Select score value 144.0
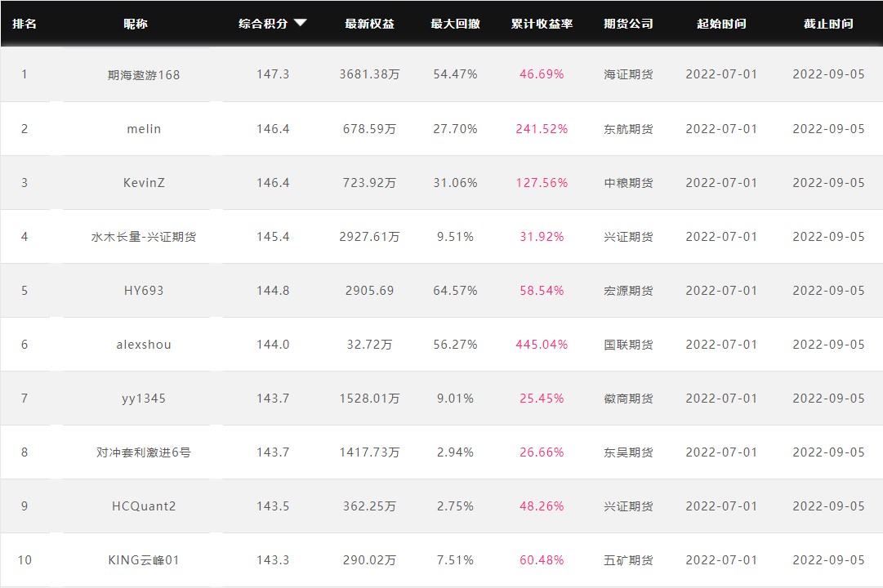883x588 pixels. (273, 345)
